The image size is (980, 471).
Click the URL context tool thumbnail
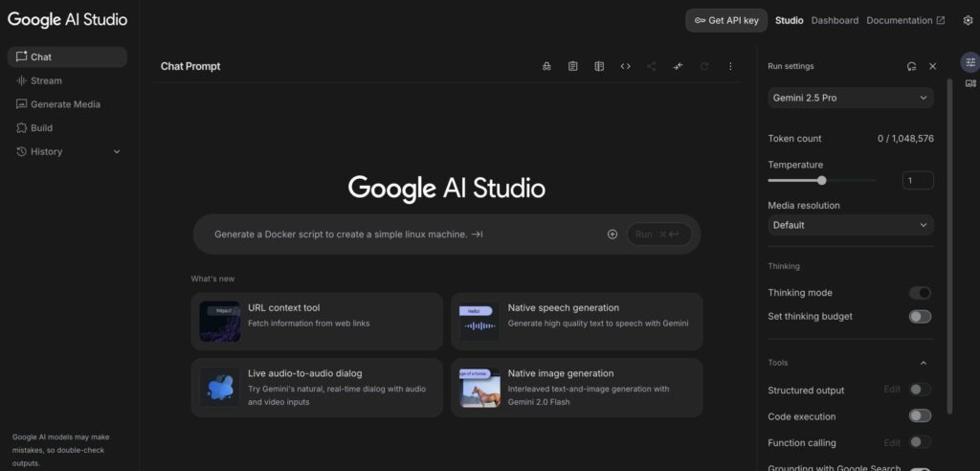[x=219, y=322]
